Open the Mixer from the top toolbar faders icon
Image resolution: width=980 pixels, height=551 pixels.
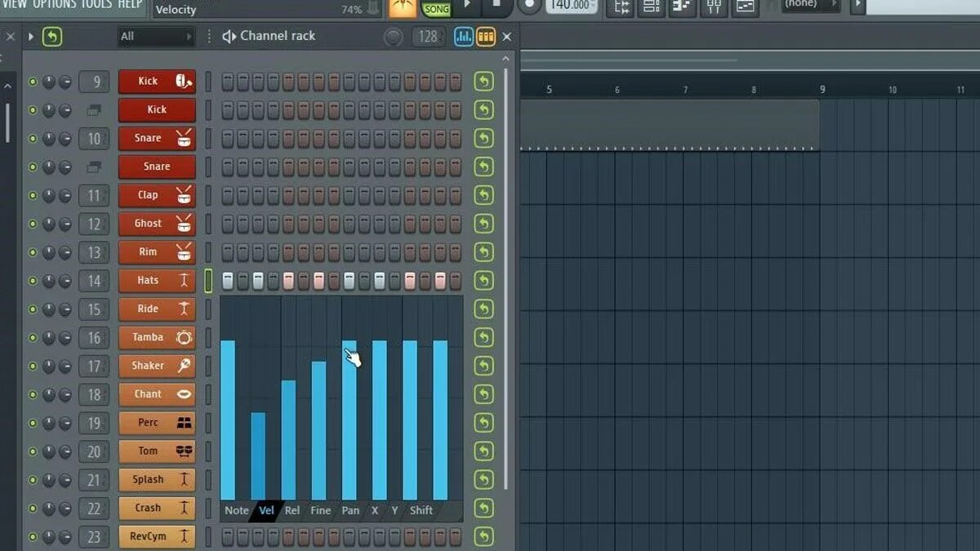tap(714, 7)
